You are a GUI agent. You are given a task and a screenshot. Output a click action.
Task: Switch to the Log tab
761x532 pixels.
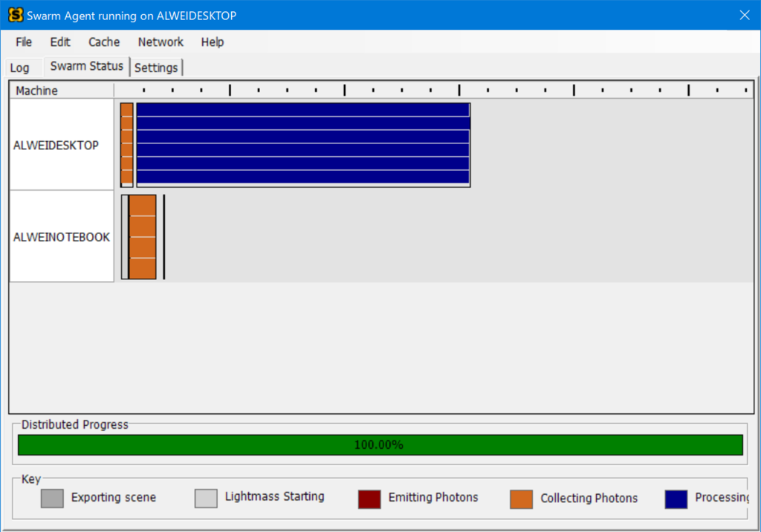[x=20, y=68]
